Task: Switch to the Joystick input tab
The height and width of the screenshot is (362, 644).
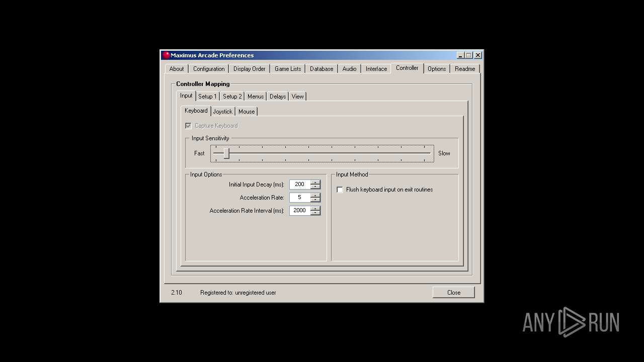Action: coord(223,112)
